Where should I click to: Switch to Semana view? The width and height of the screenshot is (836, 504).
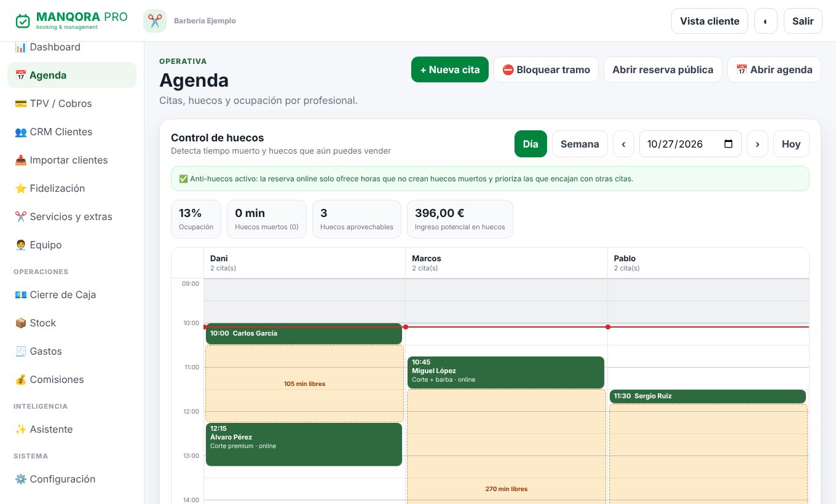pos(580,144)
